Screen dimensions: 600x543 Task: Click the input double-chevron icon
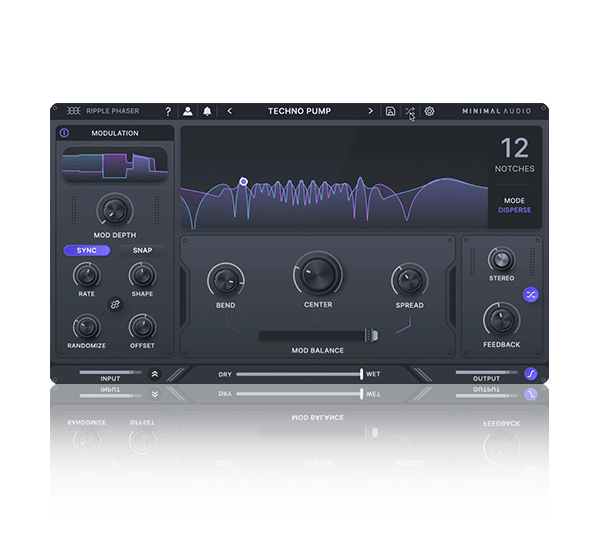[155, 374]
